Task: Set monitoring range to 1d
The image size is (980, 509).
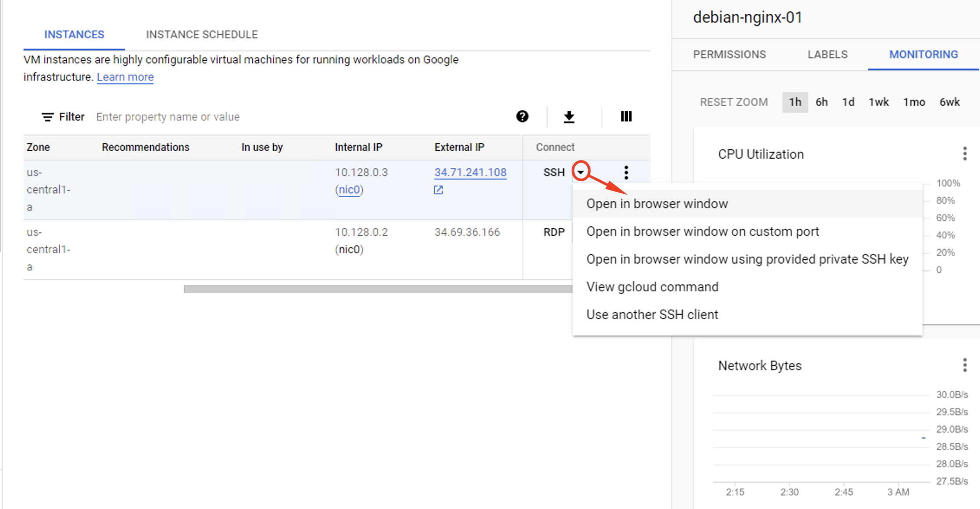Action: point(848,102)
